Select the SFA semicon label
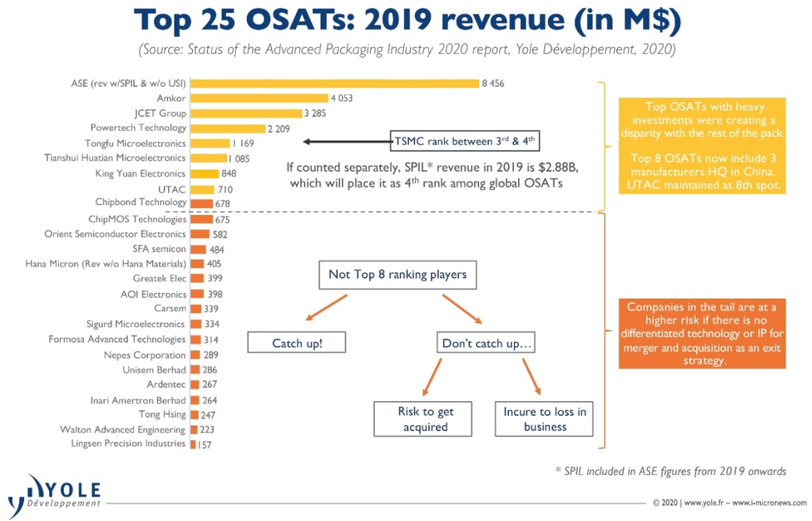Screen dimensions: 812x521 pyautogui.click(x=159, y=249)
